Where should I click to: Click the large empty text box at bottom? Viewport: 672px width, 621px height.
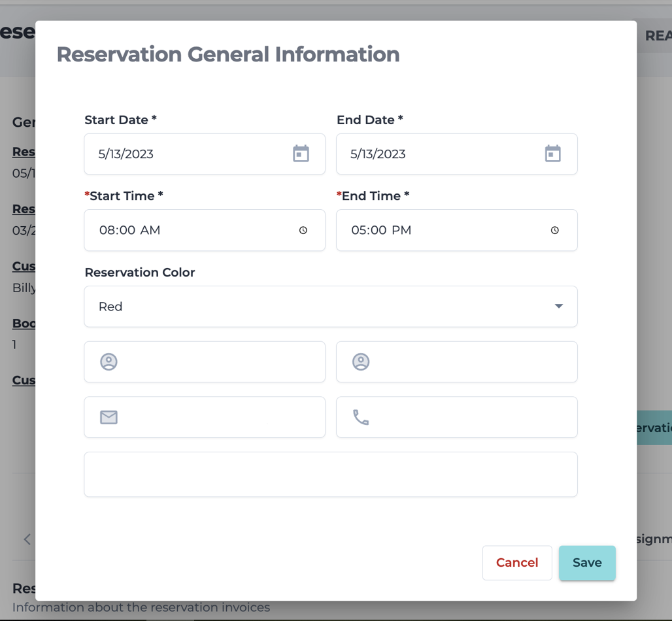330,474
